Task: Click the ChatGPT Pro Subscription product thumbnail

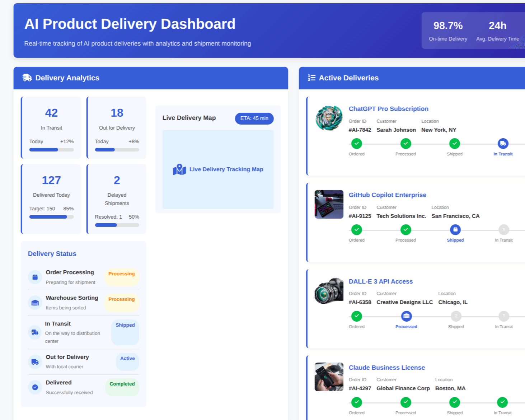Action: coord(329,118)
